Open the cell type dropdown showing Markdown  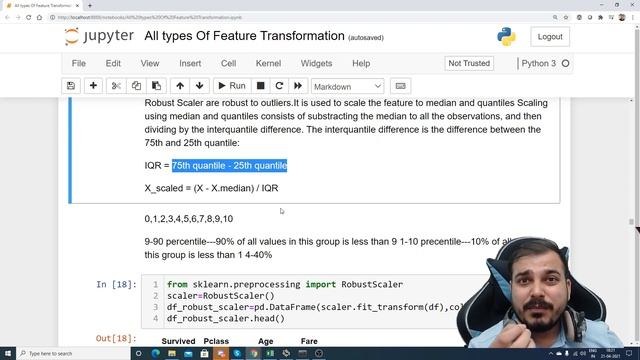[x=347, y=87]
